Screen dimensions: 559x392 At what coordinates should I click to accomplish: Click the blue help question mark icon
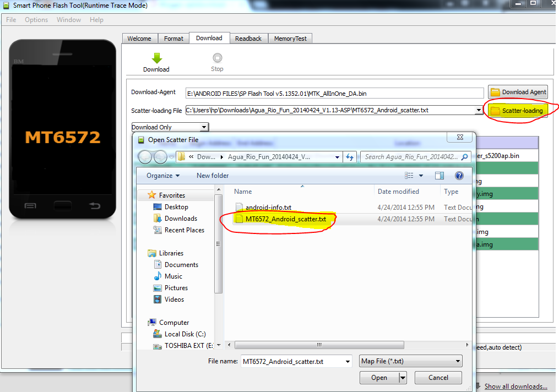[459, 175]
